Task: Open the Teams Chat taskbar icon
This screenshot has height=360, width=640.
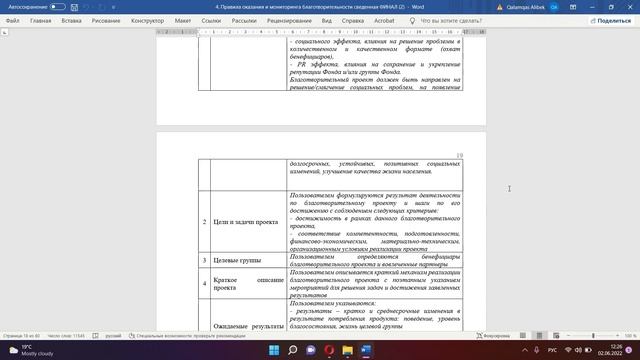Action: click(311, 350)
